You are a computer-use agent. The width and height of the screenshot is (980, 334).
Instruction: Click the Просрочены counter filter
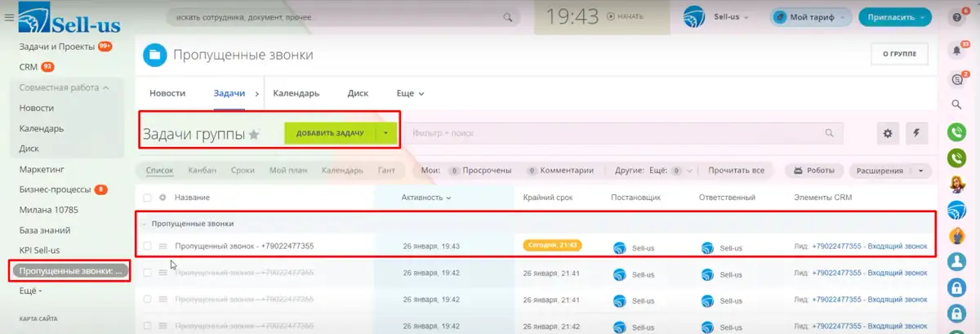481,171
